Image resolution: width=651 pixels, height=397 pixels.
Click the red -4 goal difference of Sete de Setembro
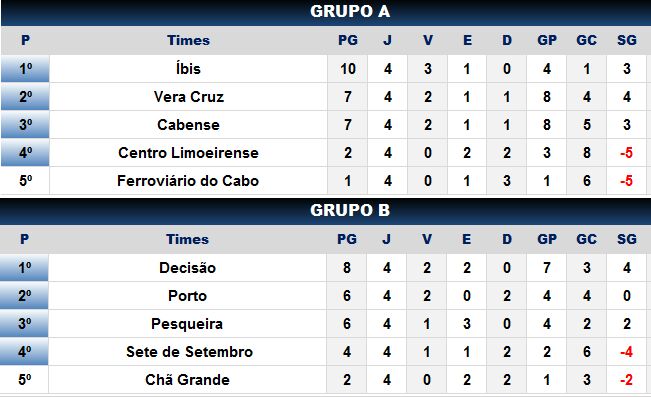pos(627,352)
